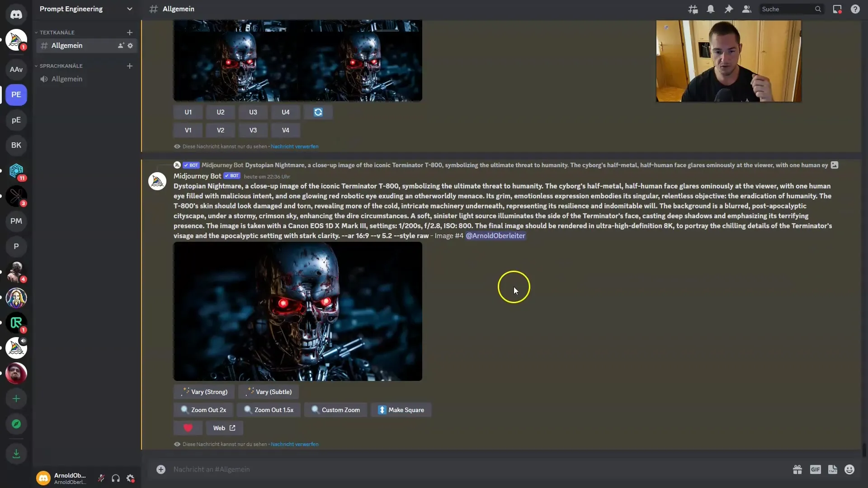Click the heart reaction icon
The width and height of the screenshot is (868, 488).
[x=188, y=428]
